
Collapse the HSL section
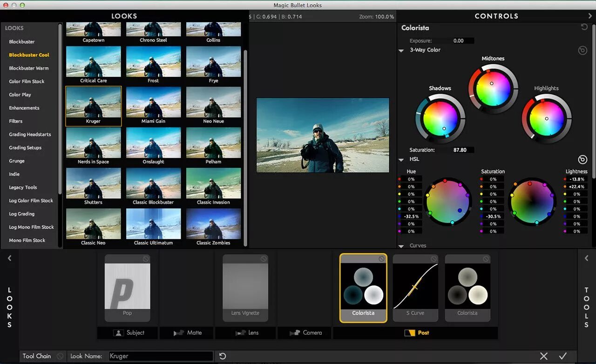401,160
